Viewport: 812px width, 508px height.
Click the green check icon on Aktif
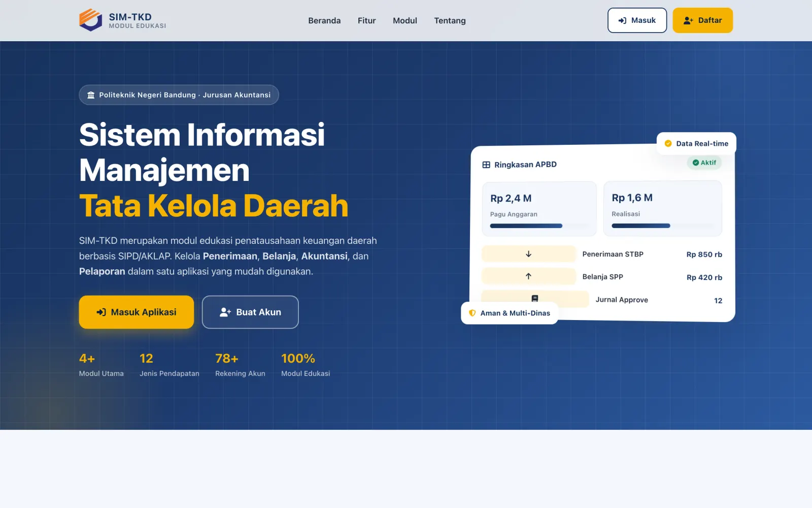[696, 163]
